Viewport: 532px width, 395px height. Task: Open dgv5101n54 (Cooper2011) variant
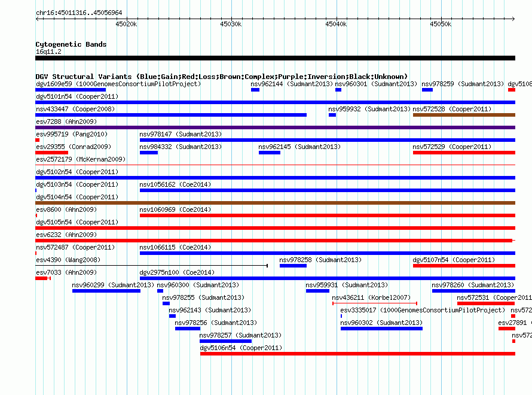(x=77, y=96)
